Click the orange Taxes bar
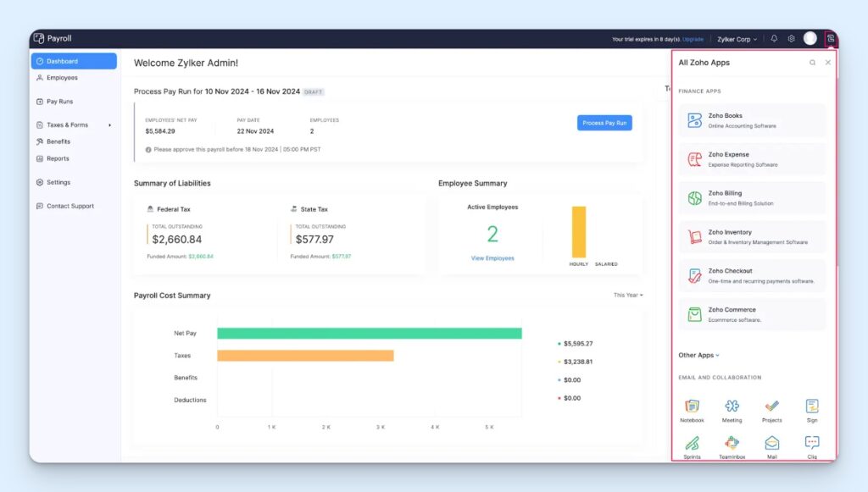The width and height of the screenshot is (868, 492). click(305, 356)
